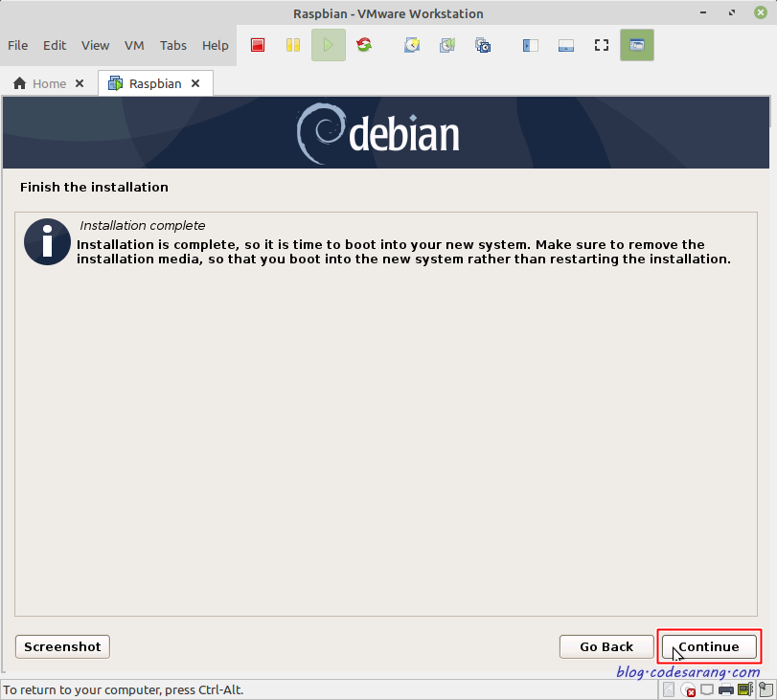Restore the VMware Workstation window size
The width and height of the screenshot is (777, 700).
pos(732,12)
